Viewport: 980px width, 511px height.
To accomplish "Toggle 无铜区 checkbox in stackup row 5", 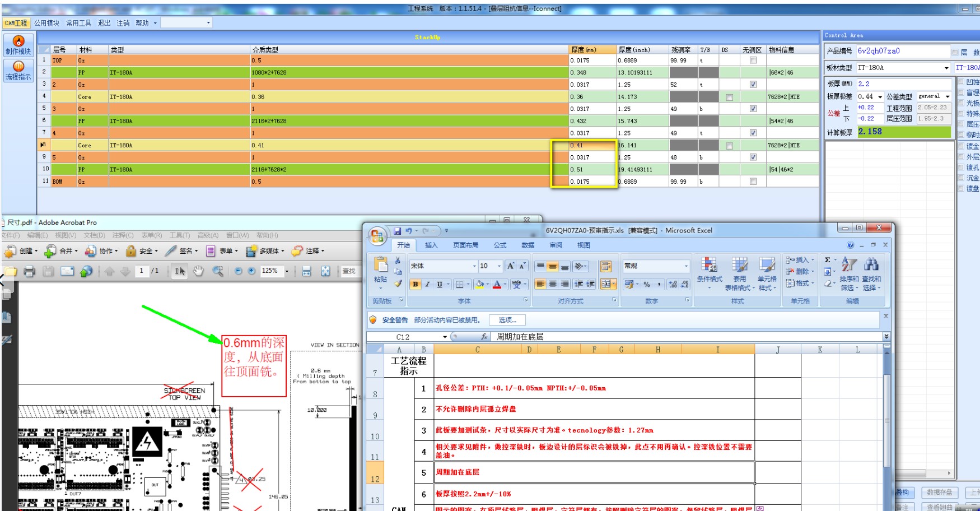I will (x=753, y=109).
